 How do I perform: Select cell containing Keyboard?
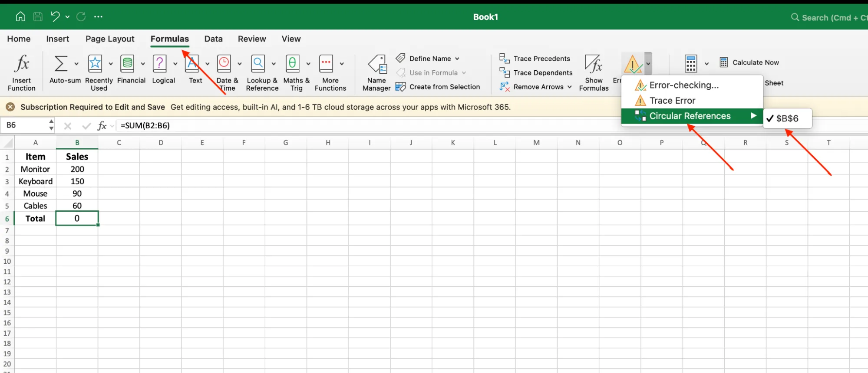tap(35, 181)
